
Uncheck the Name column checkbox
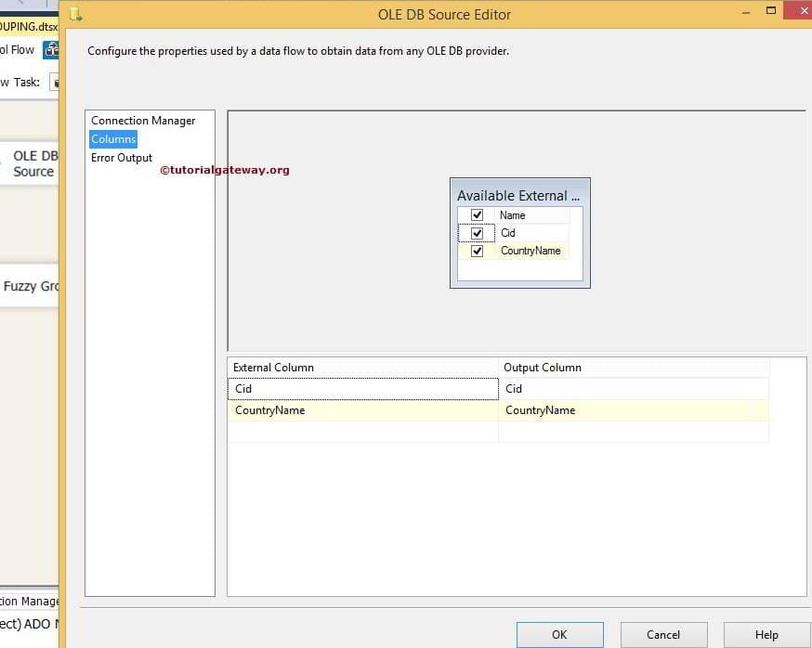(x=476, y=214)
